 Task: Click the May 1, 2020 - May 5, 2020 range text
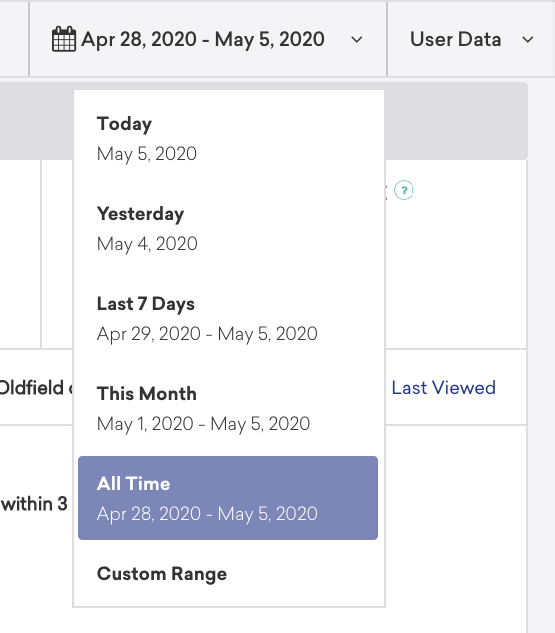[203, 424]
